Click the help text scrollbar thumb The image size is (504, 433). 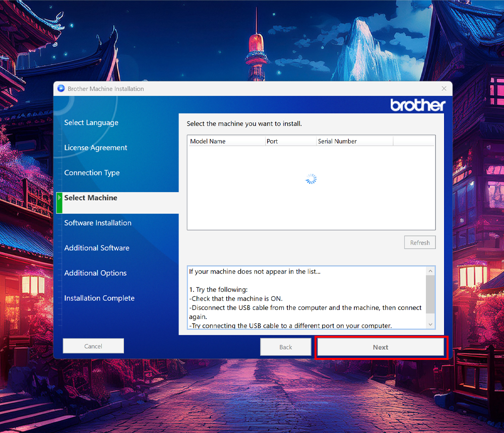click(x=430, y=294)
